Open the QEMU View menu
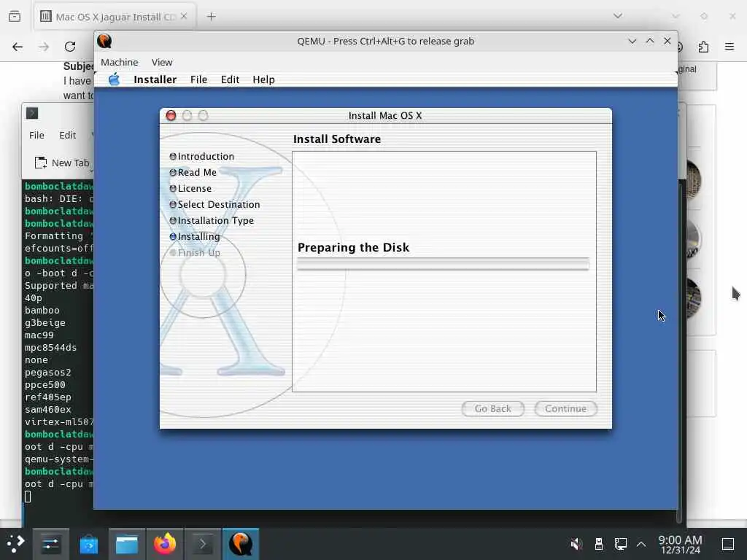The image size is (747, 560). (x=162, y=63)
